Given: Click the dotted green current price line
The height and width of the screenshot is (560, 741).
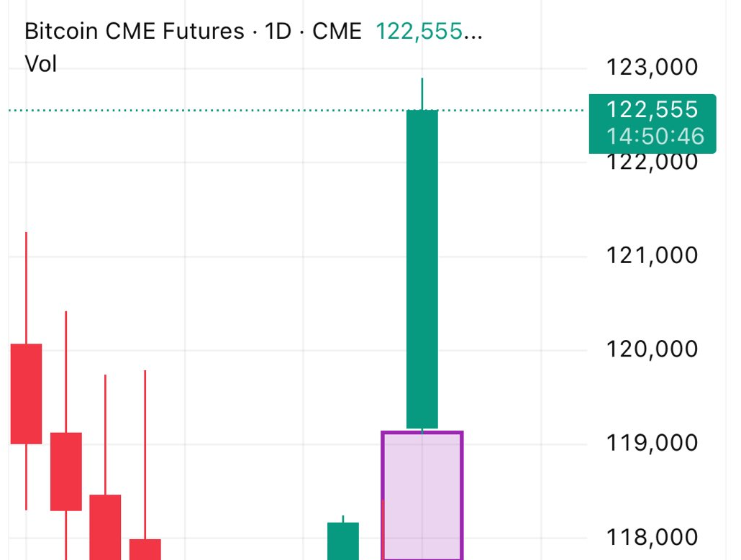Looking at the screenshot, I should tap(216, 110).
